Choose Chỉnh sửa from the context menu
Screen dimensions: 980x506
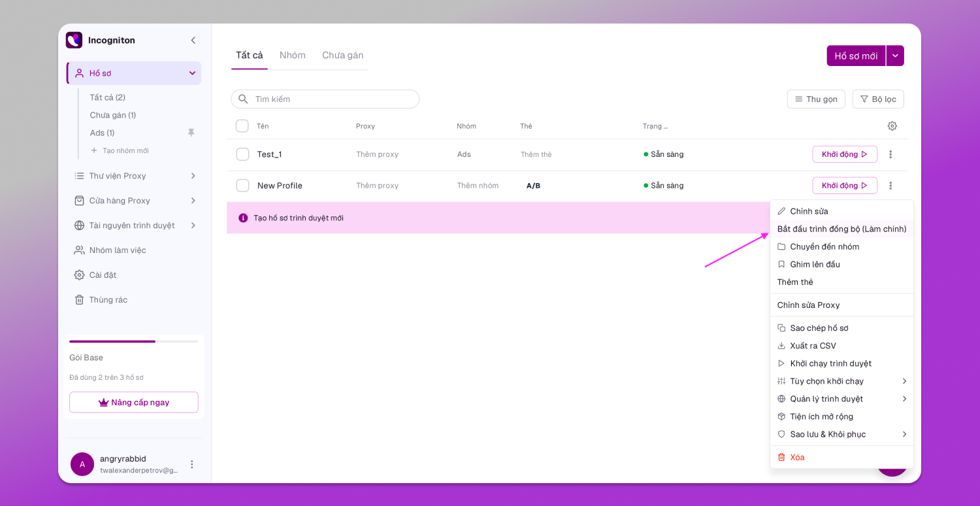click(x=841, y=211)
